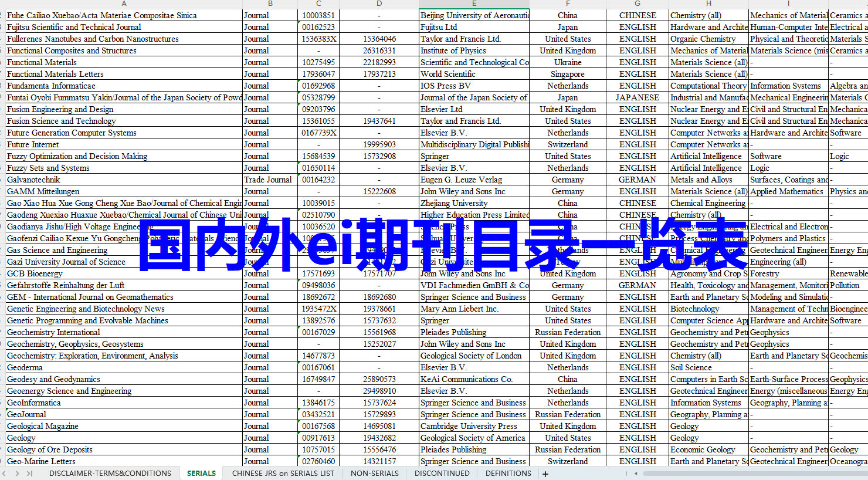Select column H header
Image resolution: width=868 pixels, height=480 pixels.
(708, 4)
